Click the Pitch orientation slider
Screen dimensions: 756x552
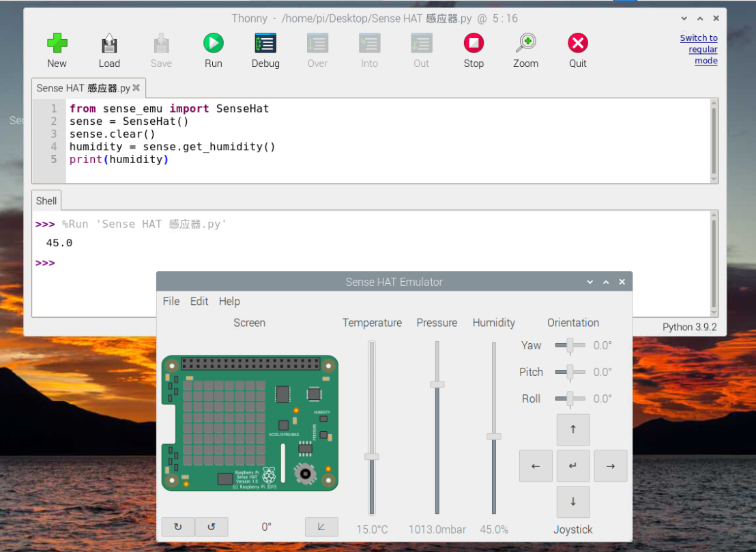570,372
